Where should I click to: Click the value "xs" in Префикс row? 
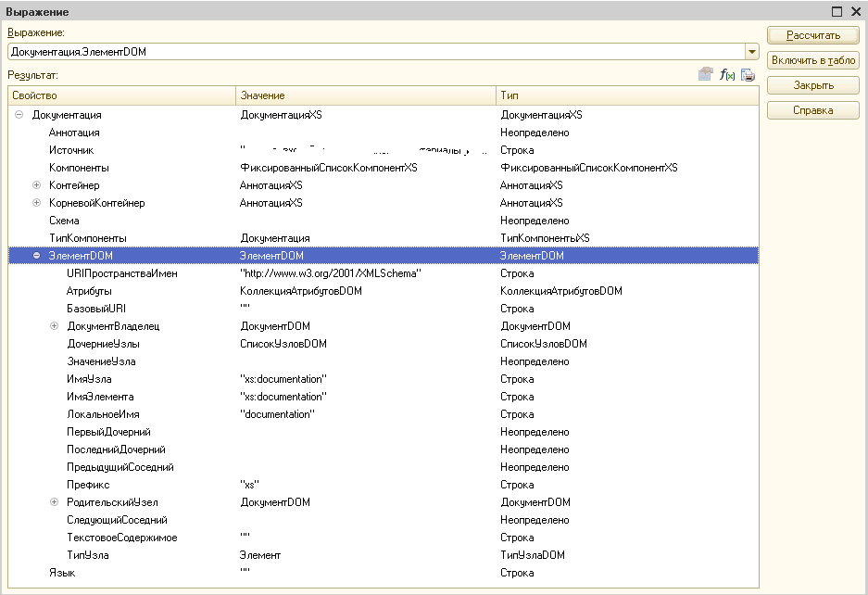(x=250, y=485)
